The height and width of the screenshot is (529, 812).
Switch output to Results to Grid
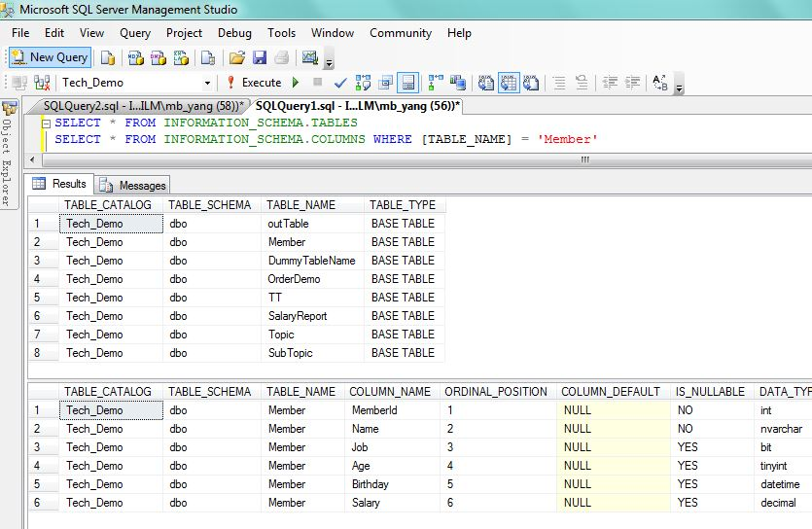point(509,83)
